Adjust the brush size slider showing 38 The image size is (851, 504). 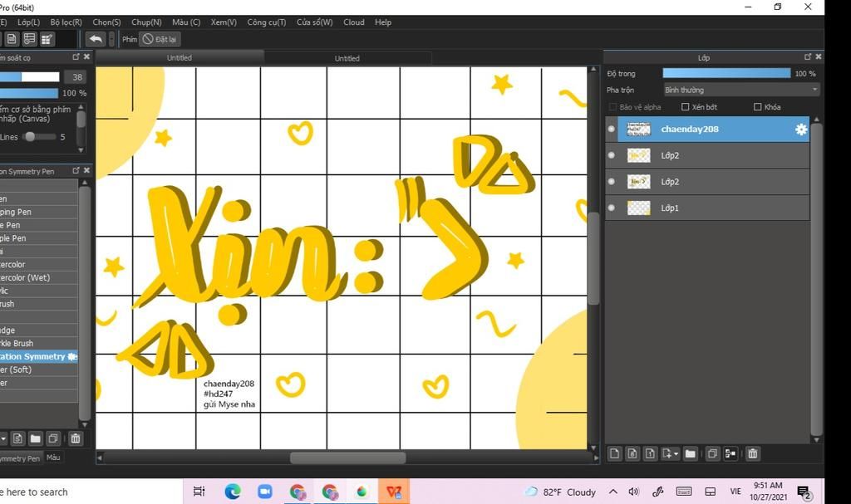29,77
